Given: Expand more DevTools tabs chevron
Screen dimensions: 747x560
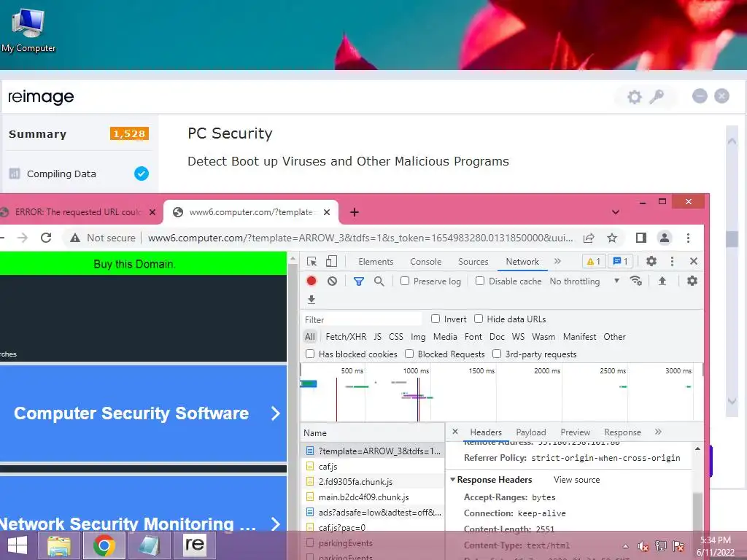Looking at the screenshot, I should (557, 262).
